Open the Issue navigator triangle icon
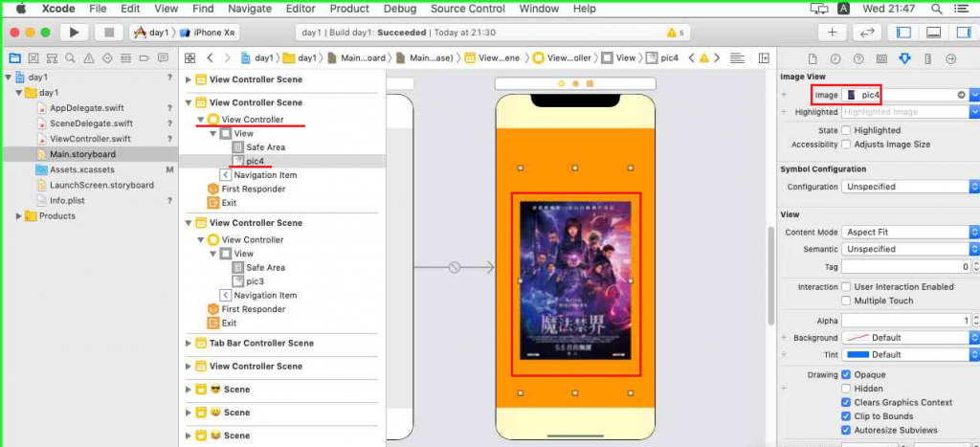The height and width of the screenshot is (447, 980). (x=89, y=58)
